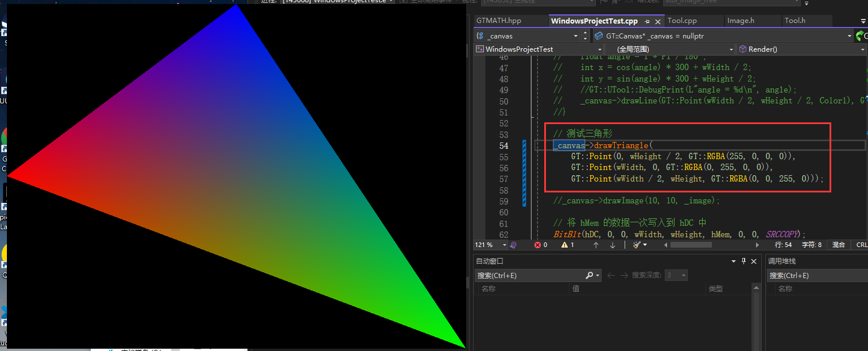Go to next issue with down arrow
This screenshot has height=351, width=868.
613,245
